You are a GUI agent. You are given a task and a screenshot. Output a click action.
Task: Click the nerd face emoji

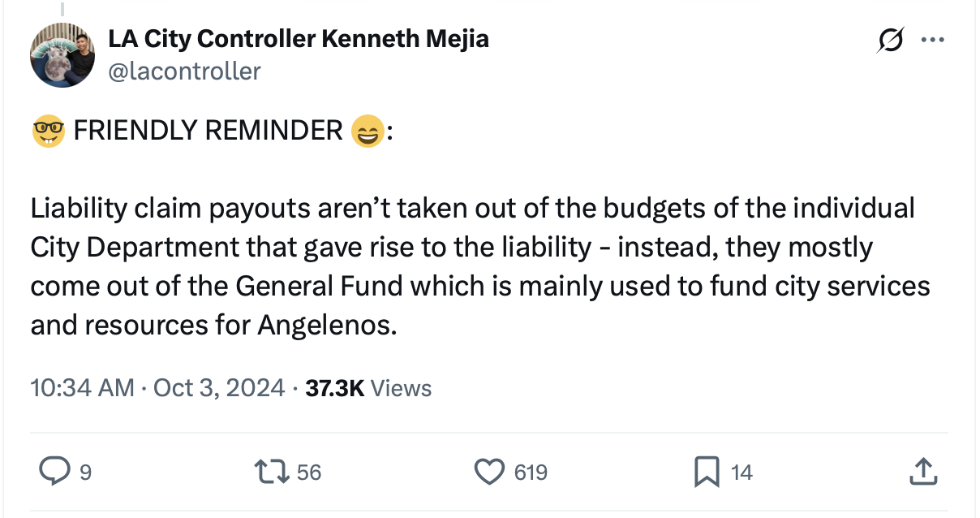click(48, 130)
